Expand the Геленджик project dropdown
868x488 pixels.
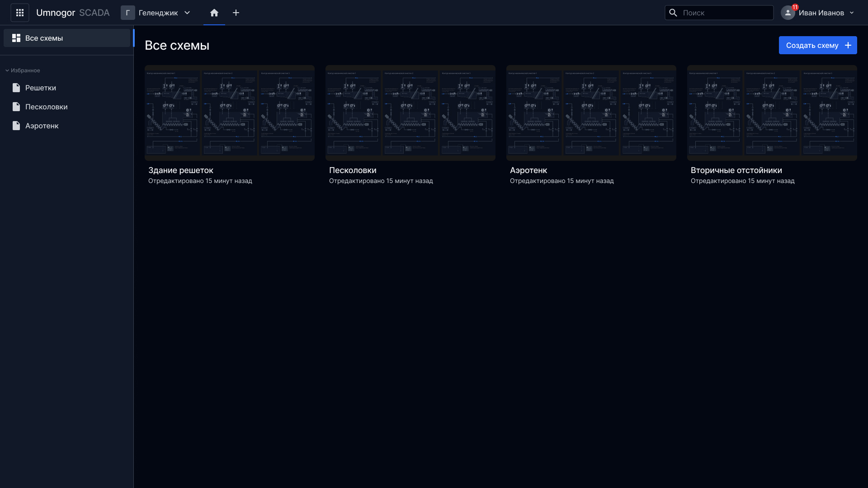pyautogui.click(x=187, y=13)
